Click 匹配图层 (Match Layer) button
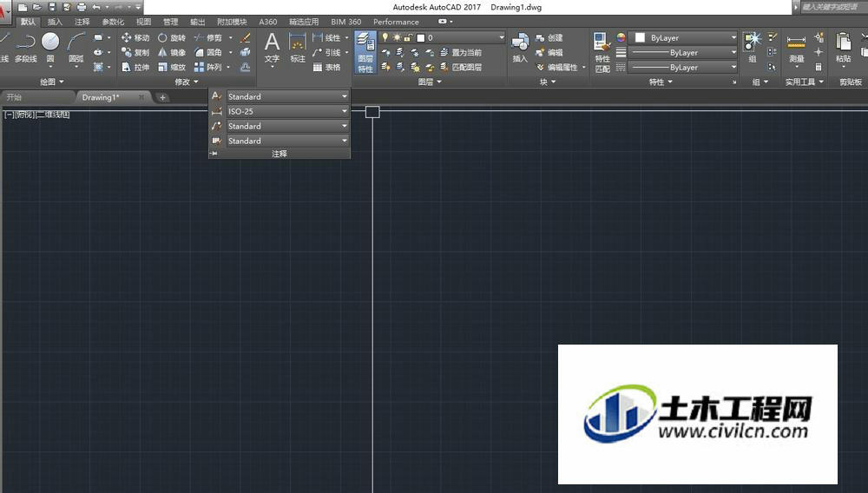868x493 pixels. pyautogui.click(x=461, y=67)
